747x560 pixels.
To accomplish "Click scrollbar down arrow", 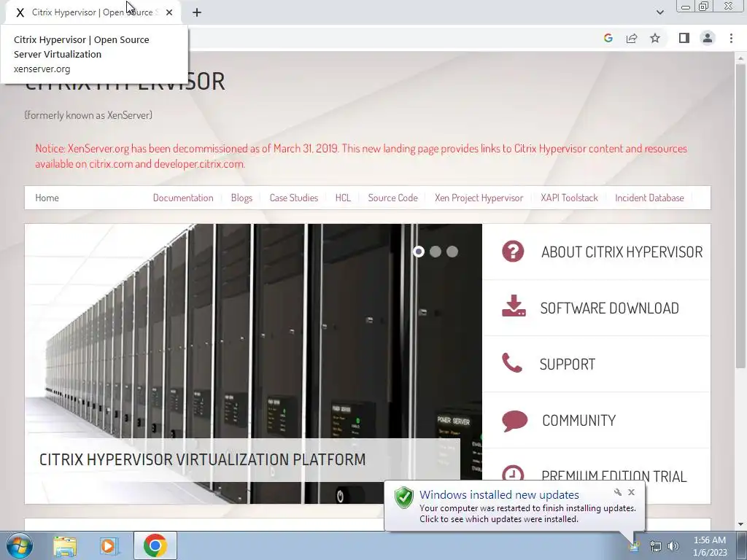I will 740,524.
